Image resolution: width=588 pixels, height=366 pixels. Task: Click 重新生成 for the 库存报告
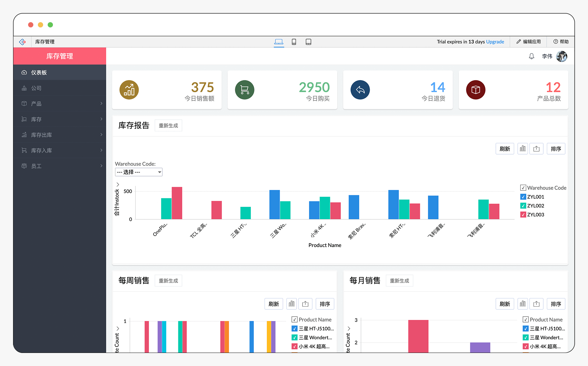[x=168, y=125]
